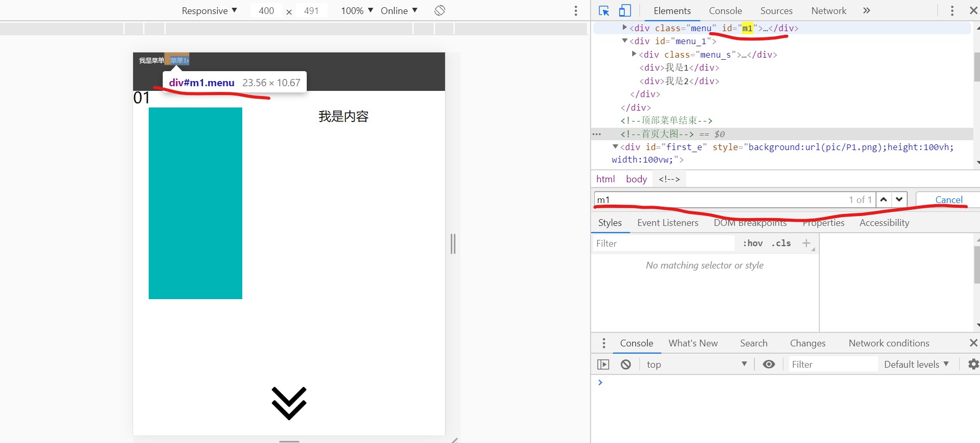Add a new style rule with plus icon
Screen dimensions: 980x443
(x=806, y=243)
